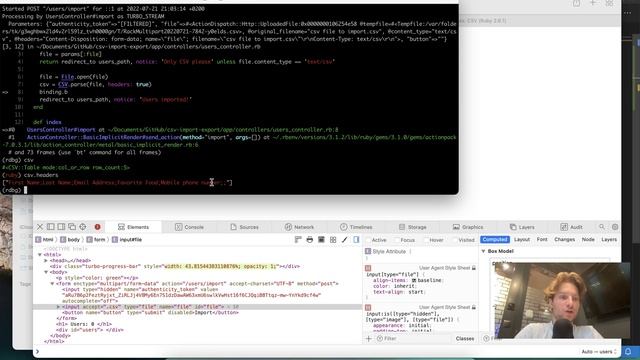Open the Graphics tab
This screenshot has width=640, height=360.
(468, 227)
